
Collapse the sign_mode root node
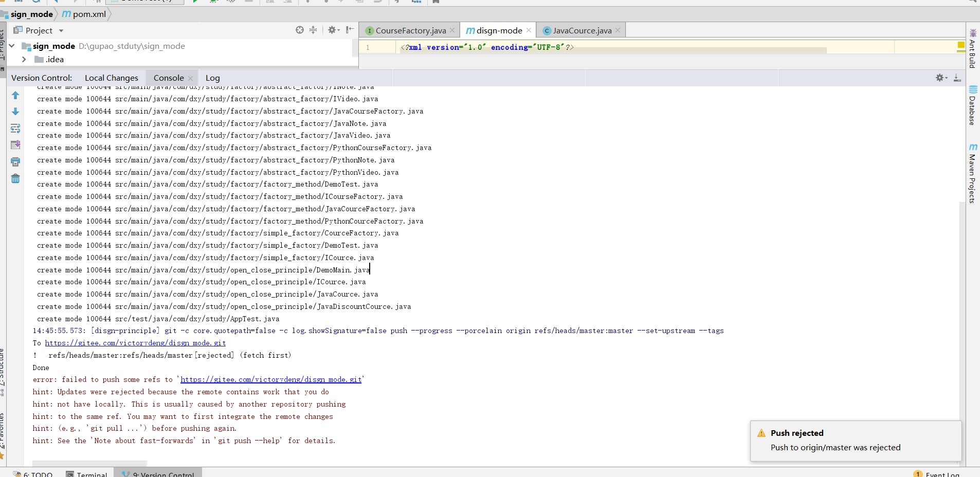click(x=12, y=46)
